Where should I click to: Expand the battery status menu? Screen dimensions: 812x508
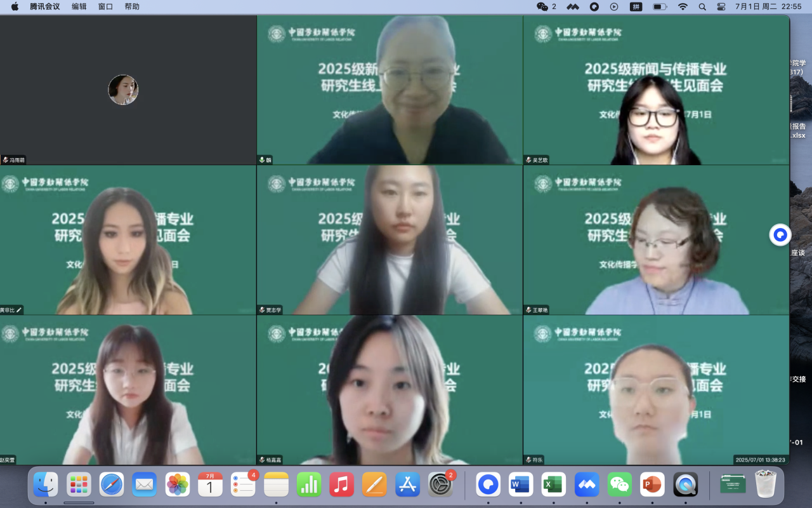(660, 6)
